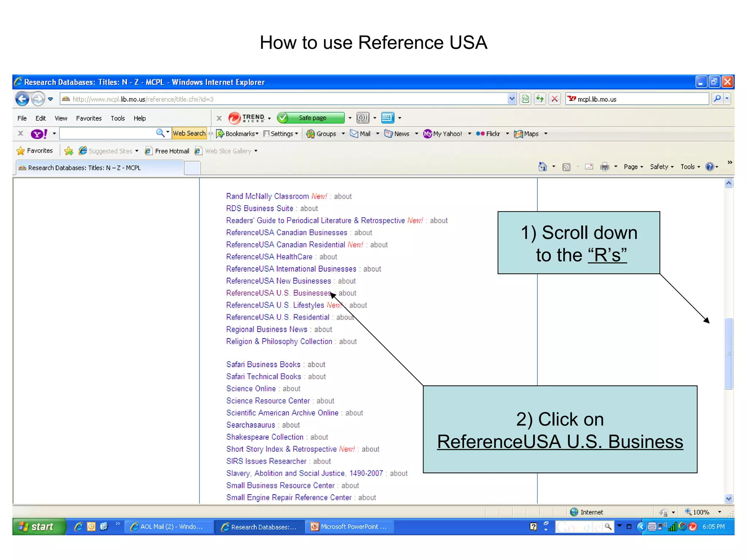Screen dimensions: 747x560
Task: Click ReferenceUSA U.S. Businesses link
Action: pyautogui.click(x=278, y=293)
